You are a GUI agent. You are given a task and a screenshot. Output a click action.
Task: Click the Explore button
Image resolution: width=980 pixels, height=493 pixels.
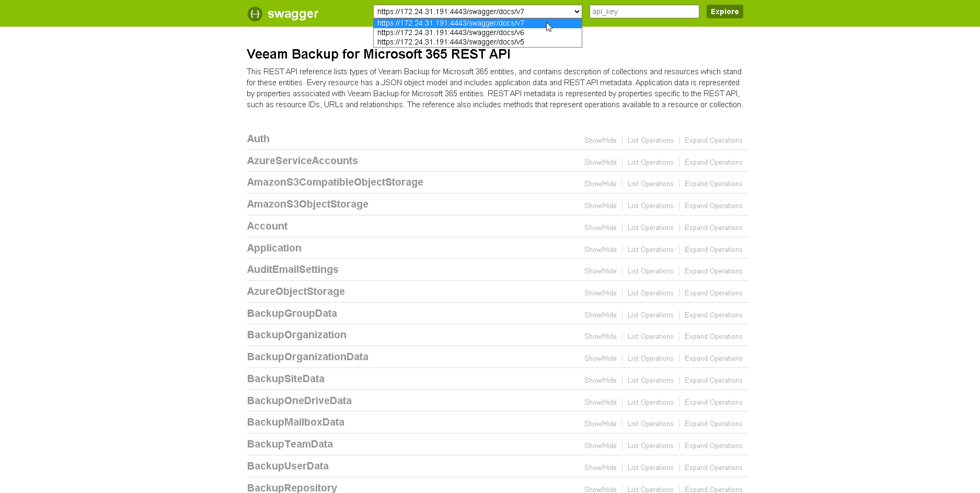724,12
